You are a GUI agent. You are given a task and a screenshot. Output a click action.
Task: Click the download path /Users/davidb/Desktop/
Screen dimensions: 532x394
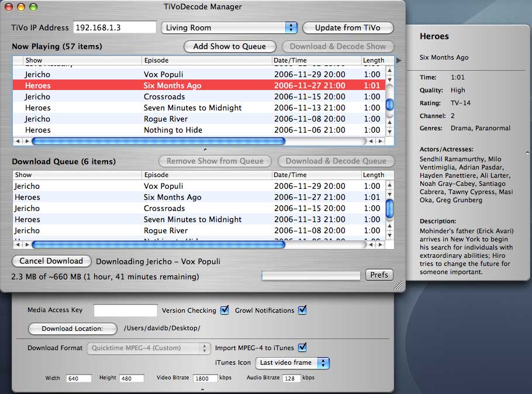(162, 328)
